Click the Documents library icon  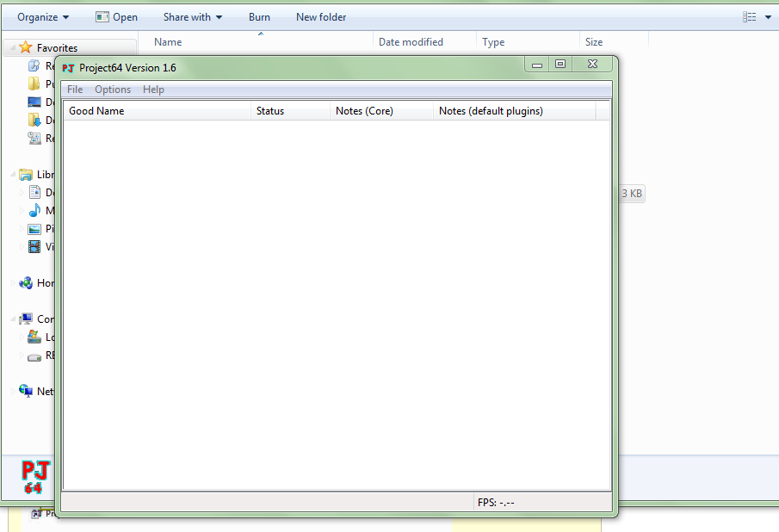click(x=34, y=192)
